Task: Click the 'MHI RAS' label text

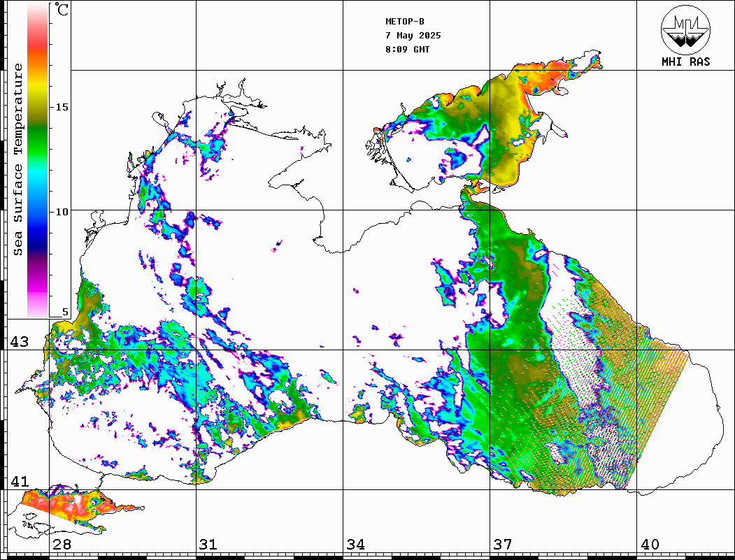Action: pos(686,62)
